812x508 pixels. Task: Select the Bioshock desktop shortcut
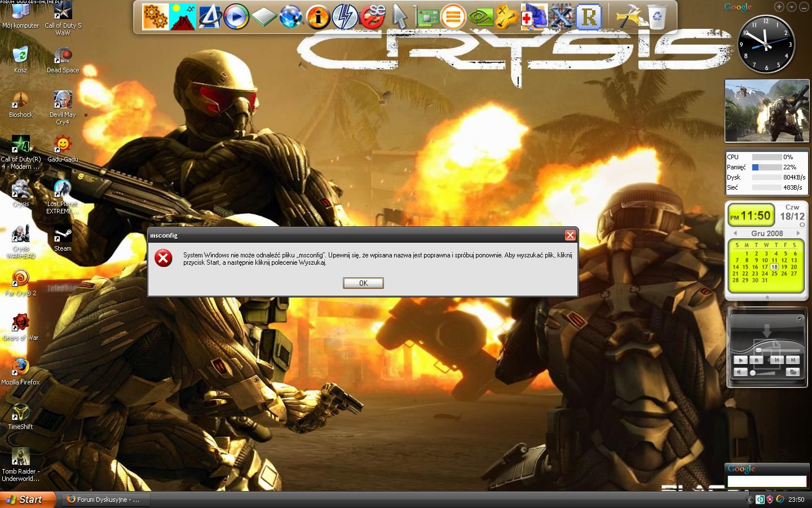pyautogui.click(x=20, y=105)
